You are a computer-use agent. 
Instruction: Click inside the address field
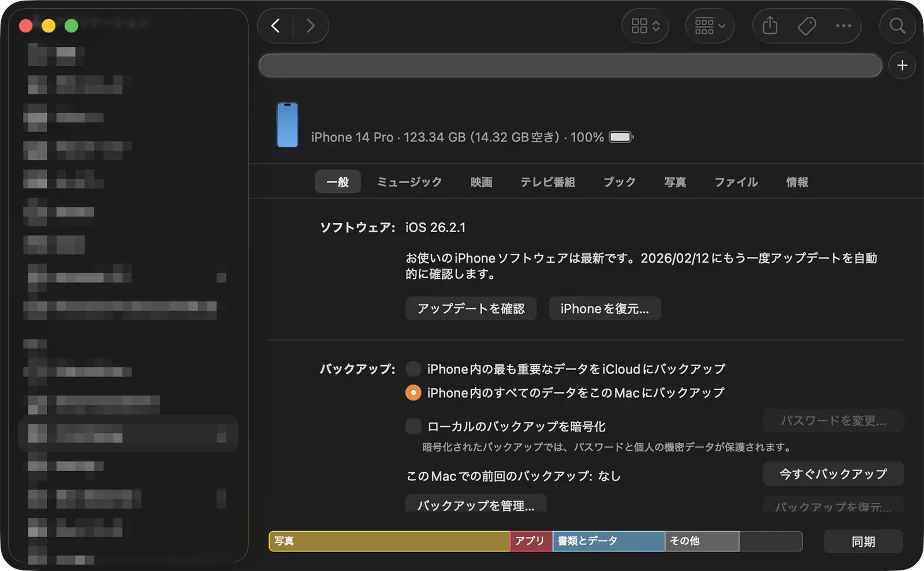[x=570, y=65]
